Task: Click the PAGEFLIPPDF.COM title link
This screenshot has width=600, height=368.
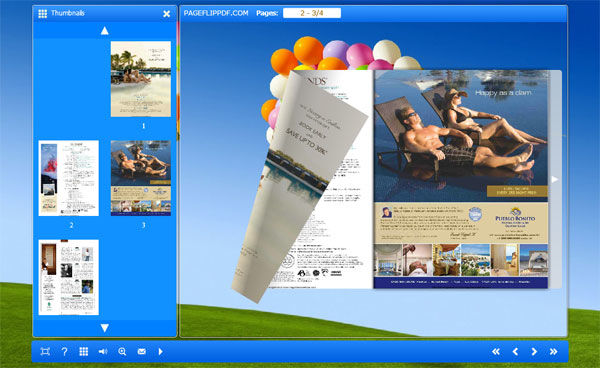Action: [216, 13]
